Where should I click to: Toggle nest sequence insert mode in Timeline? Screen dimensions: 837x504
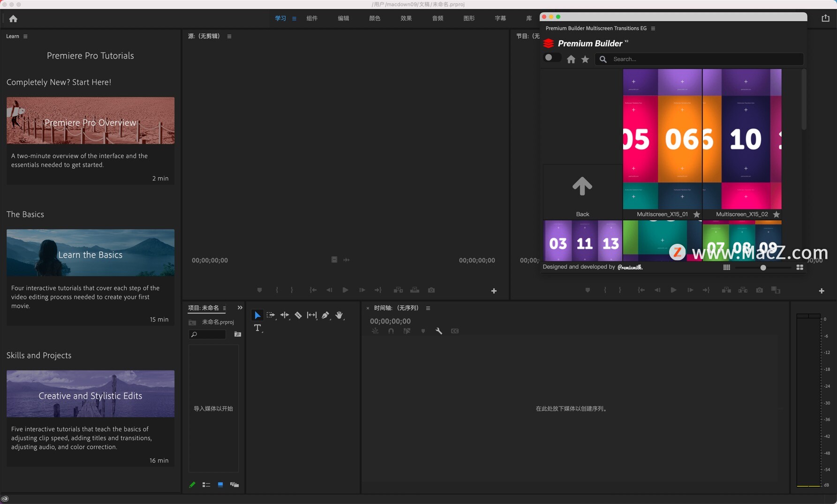[x=375, y=331]
